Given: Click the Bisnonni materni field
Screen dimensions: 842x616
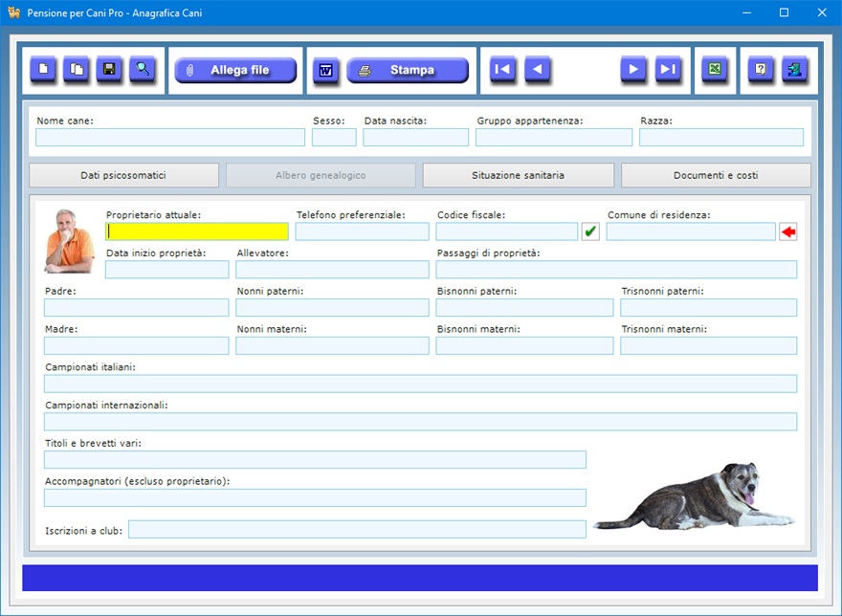Looking at the screenshot, I should coord(524,346).
